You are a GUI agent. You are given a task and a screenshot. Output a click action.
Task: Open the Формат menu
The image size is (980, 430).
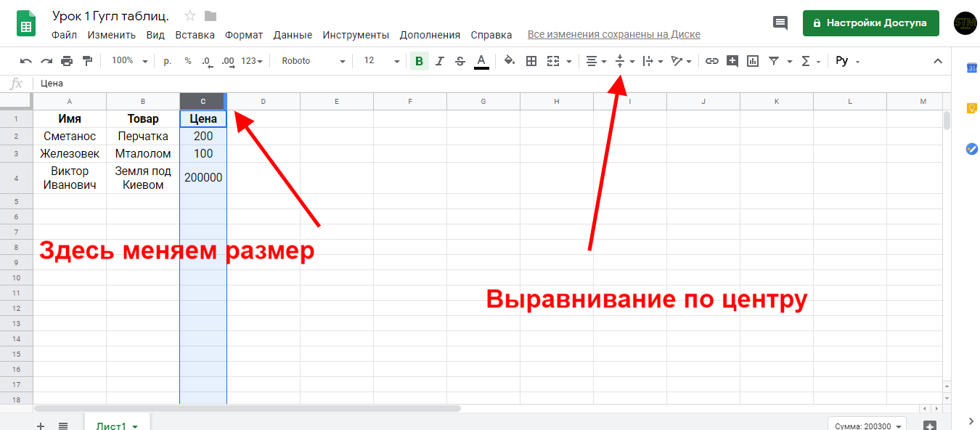point(244,35)
